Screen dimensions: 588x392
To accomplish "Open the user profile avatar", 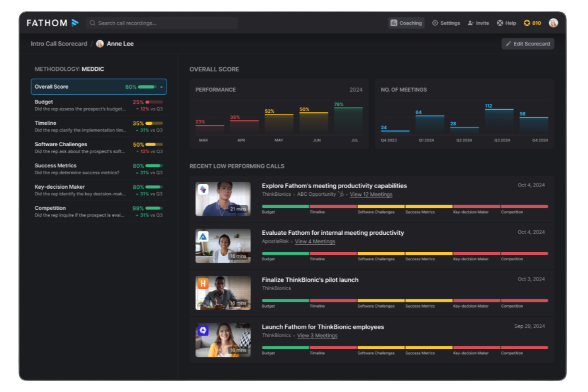I will coord(553,23).
